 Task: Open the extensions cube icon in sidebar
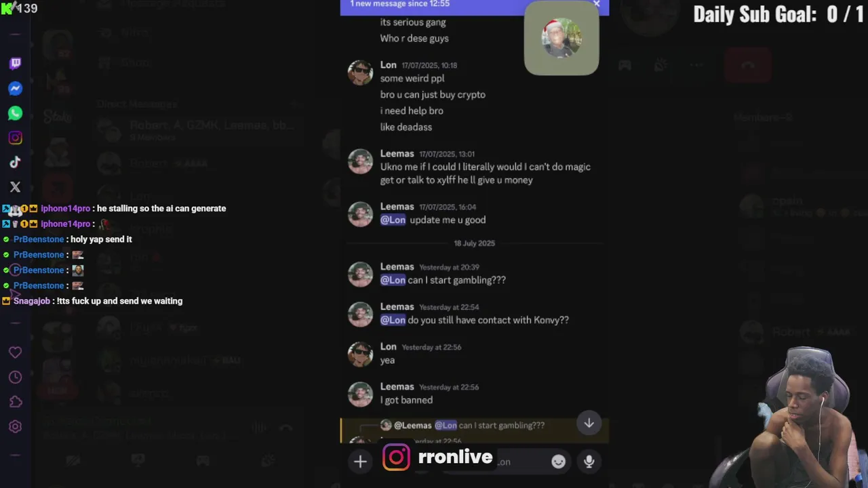click(15, 402)
